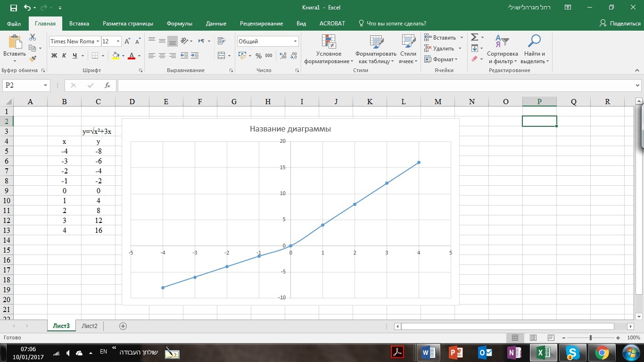
Task: Click the Save icon in title bar
Action: point(13,8)
